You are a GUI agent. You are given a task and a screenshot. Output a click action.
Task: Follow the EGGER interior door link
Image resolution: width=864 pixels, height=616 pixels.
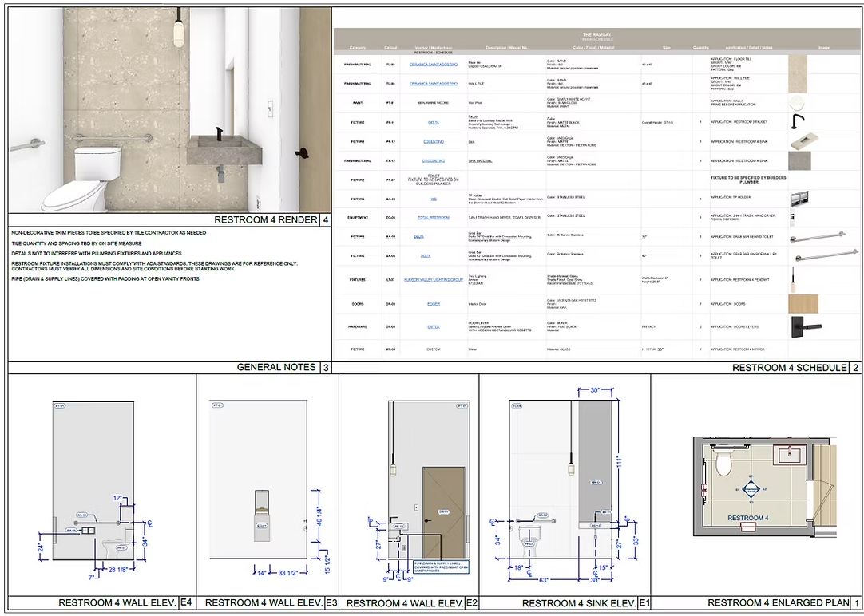(434, 304)
